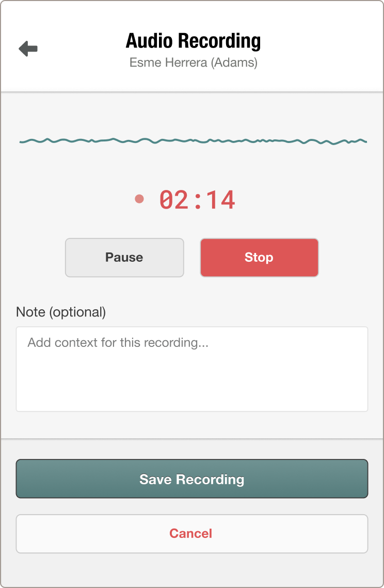Click the end of the waveform trace

point(365,141)
